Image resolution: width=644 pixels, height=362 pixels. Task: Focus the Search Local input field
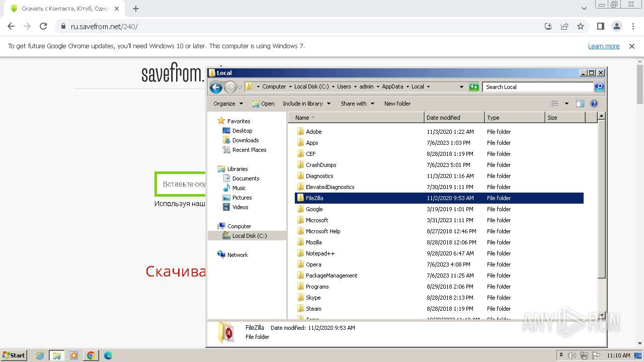pyautogui.click(x=538, y=87)
